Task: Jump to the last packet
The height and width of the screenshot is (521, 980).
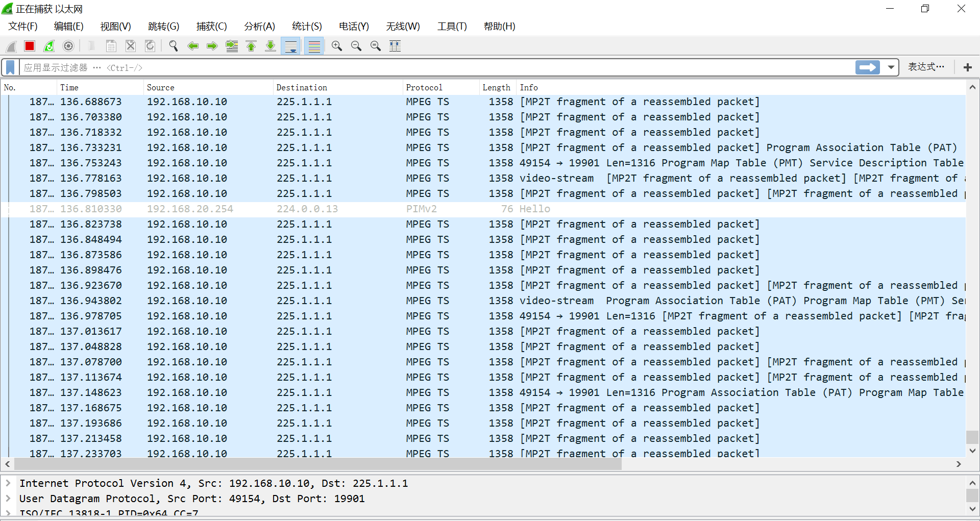Action: pos(271,46)
